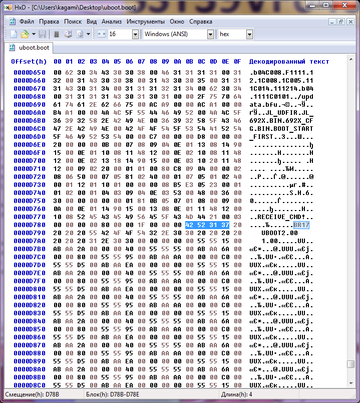Click the Open disk image icon
The height and width of the screenshot is (403, 360).
(80, 34)
